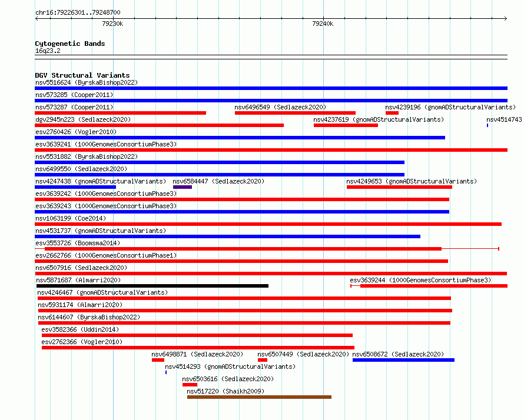Select the red bar under nsv4249653
The image size is (524, 420).
(x=399, y=187)
